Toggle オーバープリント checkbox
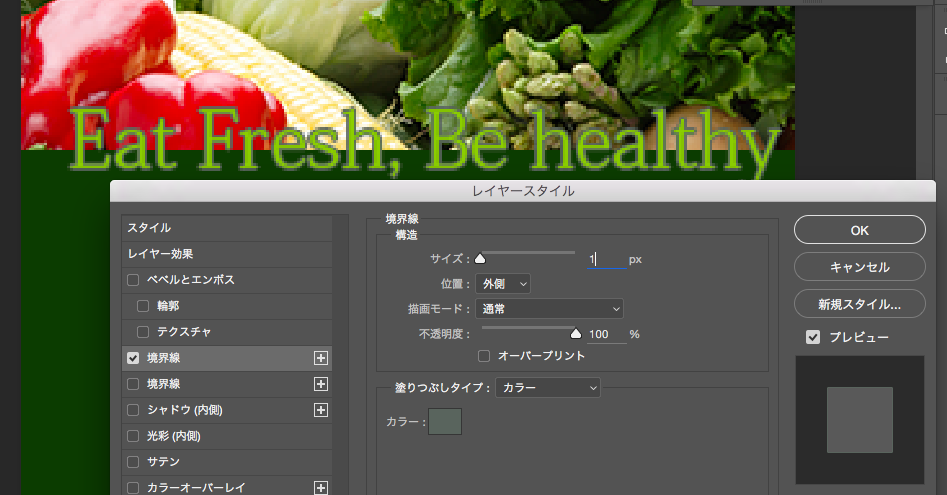The image size is (947, 495). (x=484, y=356)
